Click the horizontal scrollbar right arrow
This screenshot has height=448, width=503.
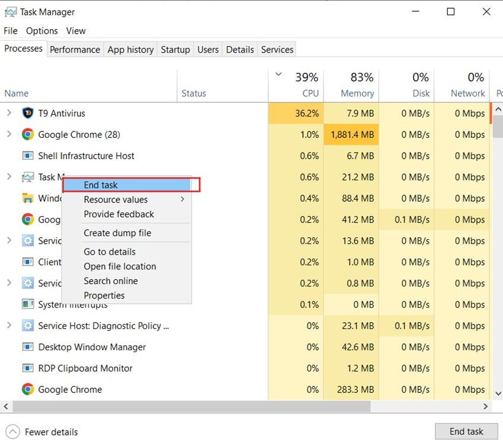pyautogui.click(x=485, y=407)
